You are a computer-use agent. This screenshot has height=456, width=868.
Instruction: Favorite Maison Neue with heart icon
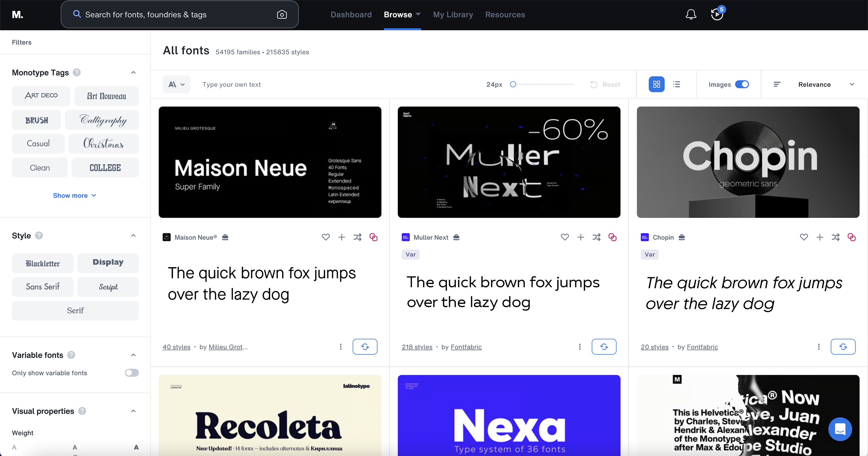point(325,237)
